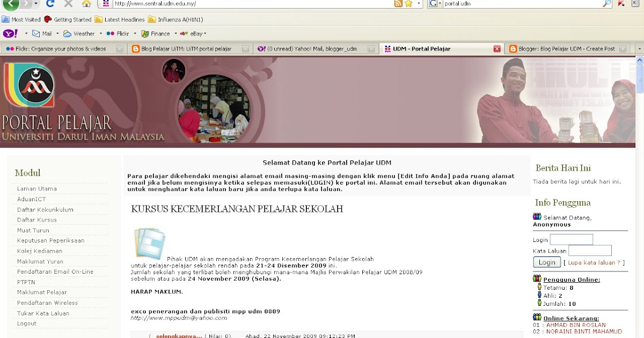
Task: Switch to Blog Pelajar UiTM tab
Action: click(190, 48)
